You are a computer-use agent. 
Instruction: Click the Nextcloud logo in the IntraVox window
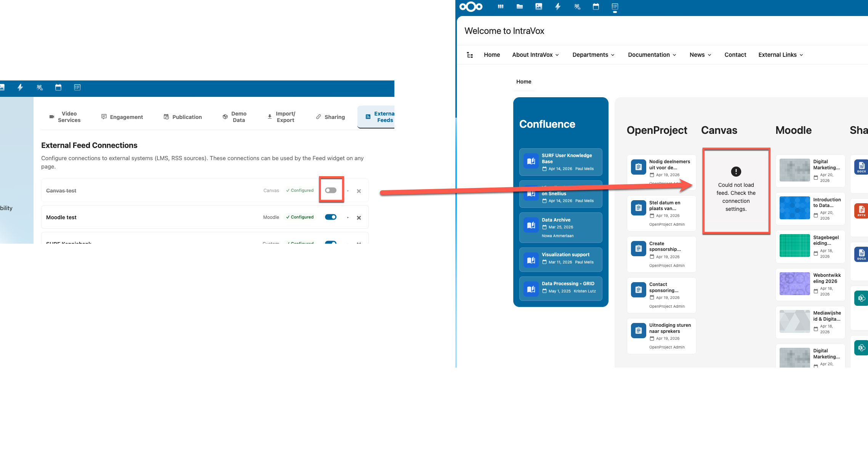[471, 6]
